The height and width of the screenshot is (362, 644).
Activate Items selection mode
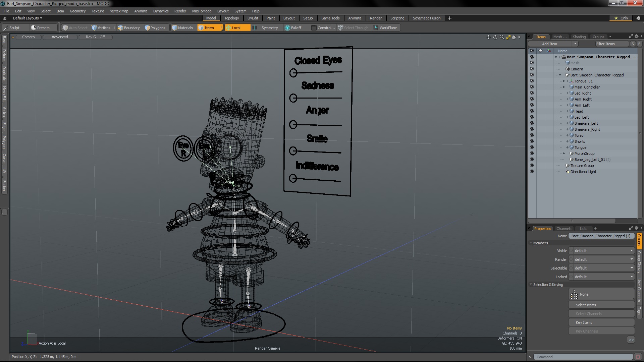(209, 28)
